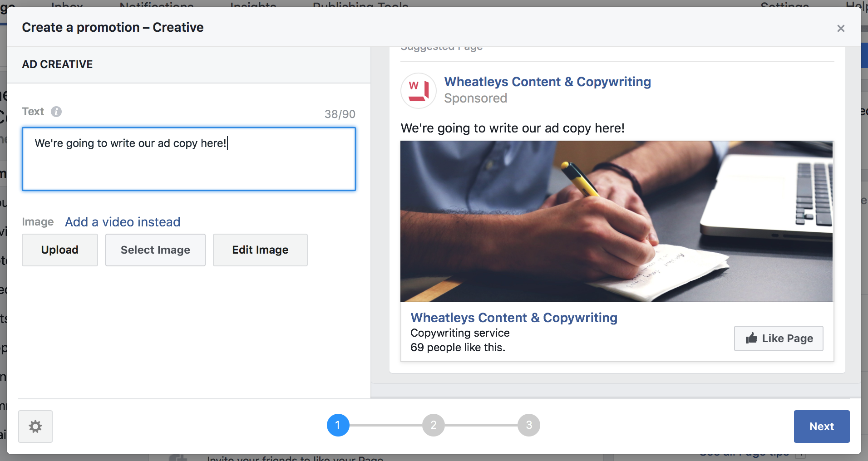The width and height of the screenshot is (868, 461).
Task: Click the ad preview photo
Action: [x=617, y=221]
